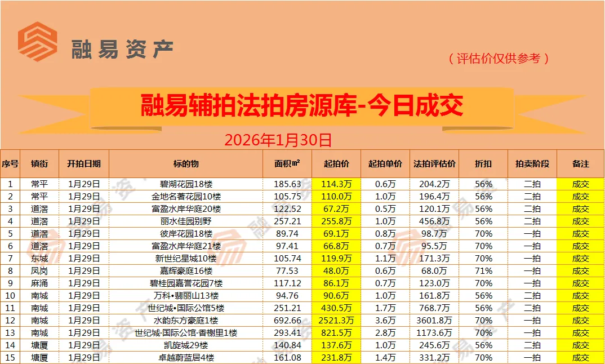Click 二拍 in the 凯旋城29楼 row

(532, 345)
